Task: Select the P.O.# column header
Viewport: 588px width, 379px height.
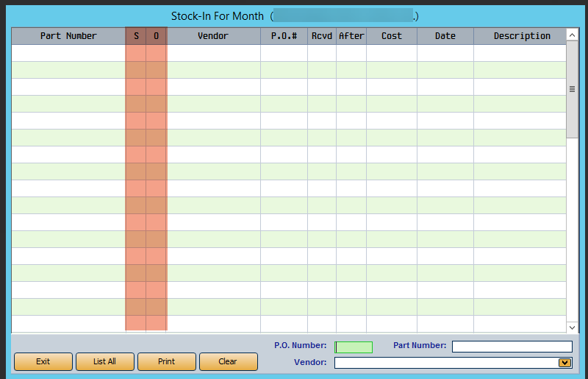Action: pyautogui.click(x=284, y=36)
